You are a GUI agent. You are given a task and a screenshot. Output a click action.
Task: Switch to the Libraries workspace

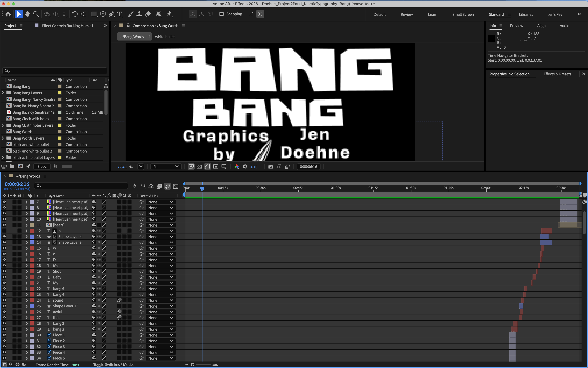coord(526,14)
